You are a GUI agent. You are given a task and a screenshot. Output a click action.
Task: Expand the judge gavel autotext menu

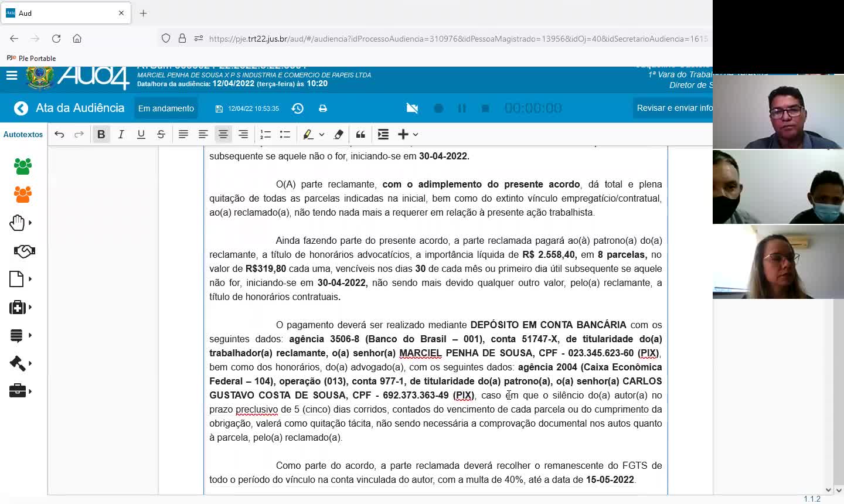pyautogui.click(x=20, y=363)
